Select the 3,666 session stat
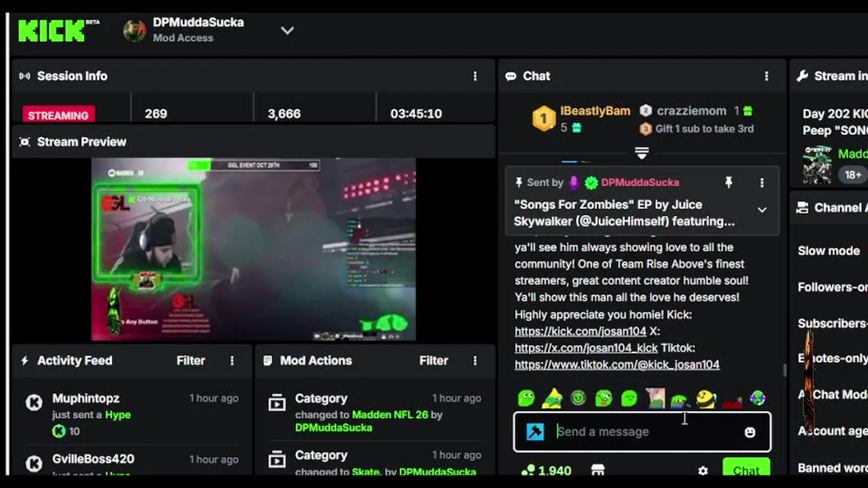 point(284,114)
